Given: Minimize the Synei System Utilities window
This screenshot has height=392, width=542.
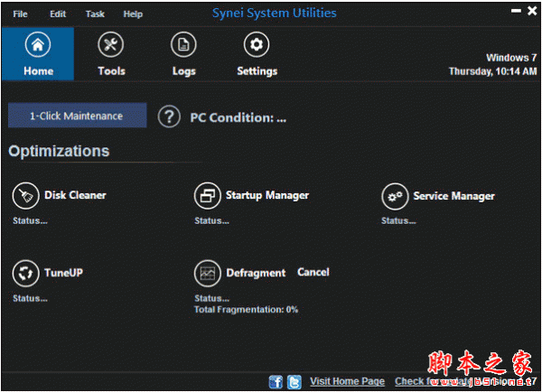Looking at the screenshot, I should [x=516, y=11].
